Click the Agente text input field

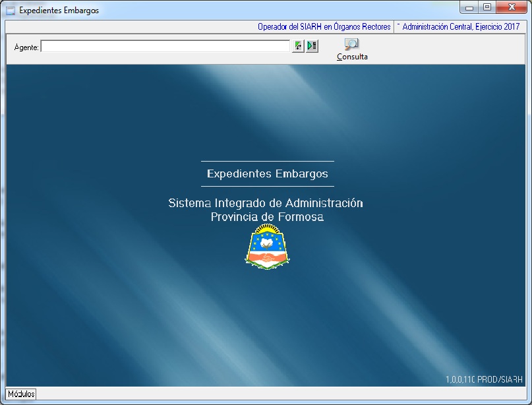[165, 47]
